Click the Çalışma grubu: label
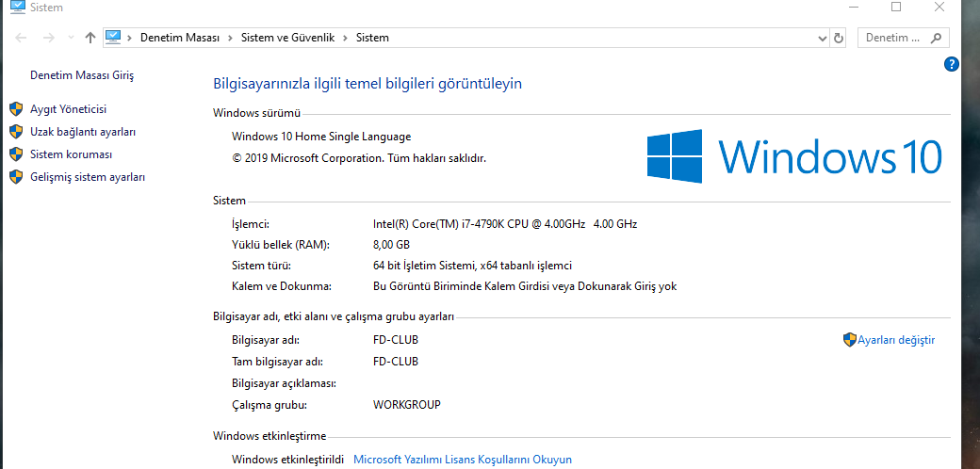This screenshot has width=980, height=469. 269,405
